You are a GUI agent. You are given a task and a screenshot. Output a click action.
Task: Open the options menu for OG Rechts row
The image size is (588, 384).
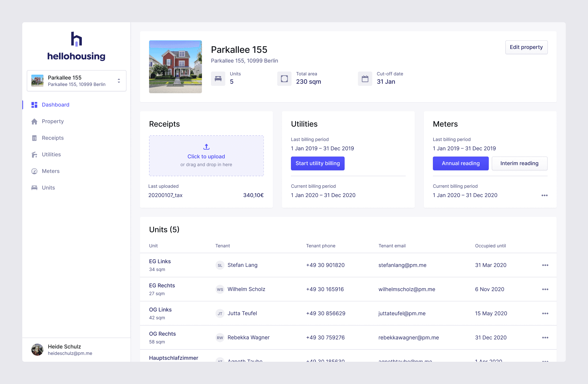point(545,337)
